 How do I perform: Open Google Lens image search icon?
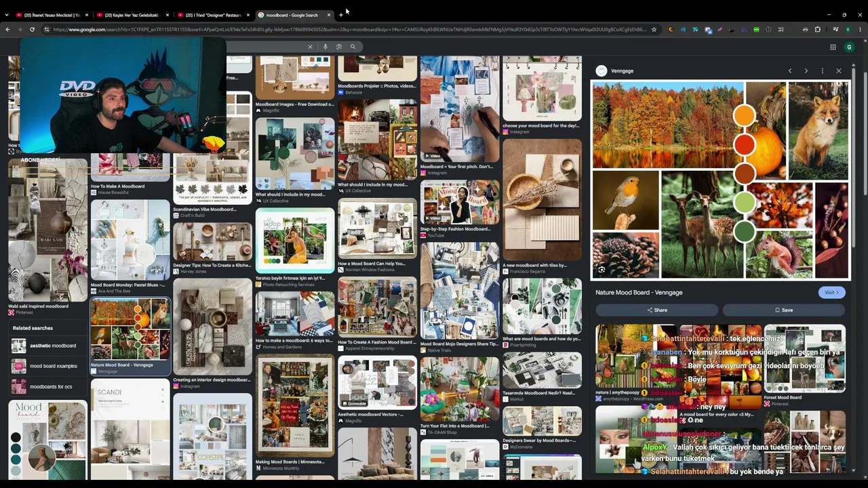(x=339, y=47)
